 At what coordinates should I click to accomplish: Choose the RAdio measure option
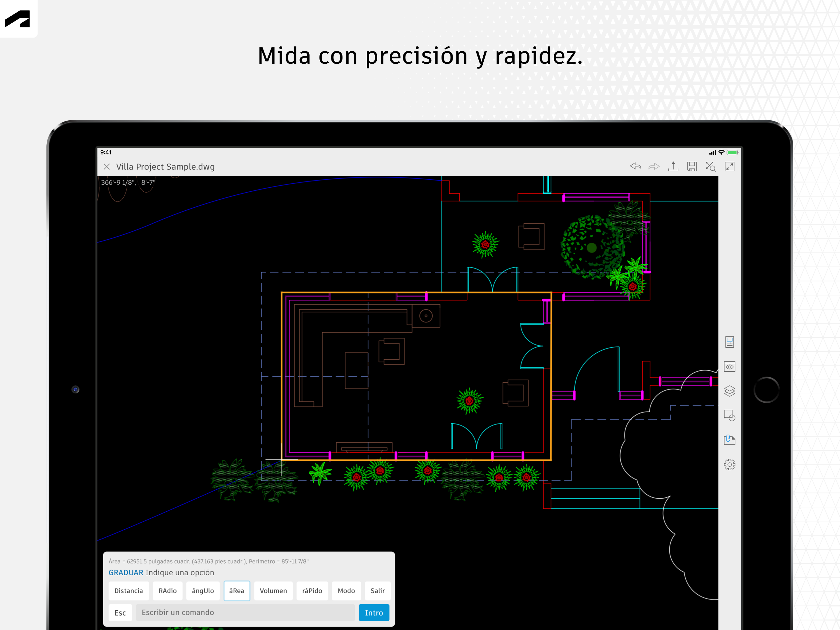[x=168, y=591]
